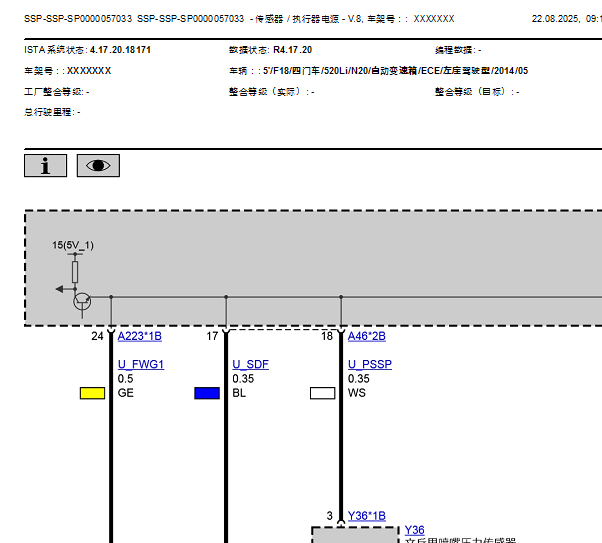
Task: Open the Y36 component link
Action: click(415, 530)
